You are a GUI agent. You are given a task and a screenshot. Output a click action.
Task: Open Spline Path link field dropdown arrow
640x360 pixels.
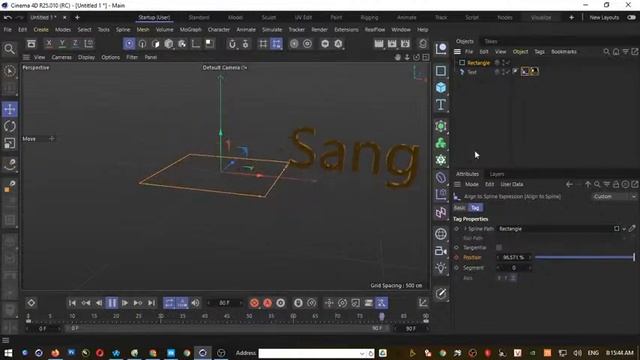624,229
